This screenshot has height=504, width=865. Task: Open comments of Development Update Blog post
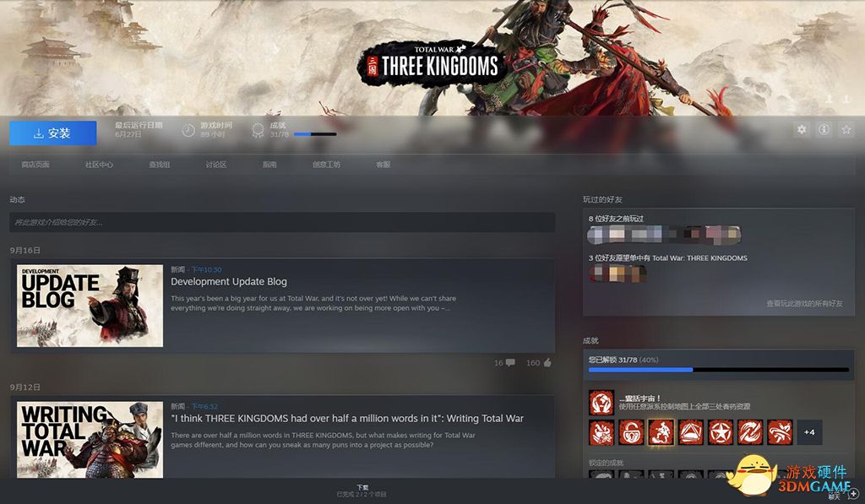click(510, 363)
